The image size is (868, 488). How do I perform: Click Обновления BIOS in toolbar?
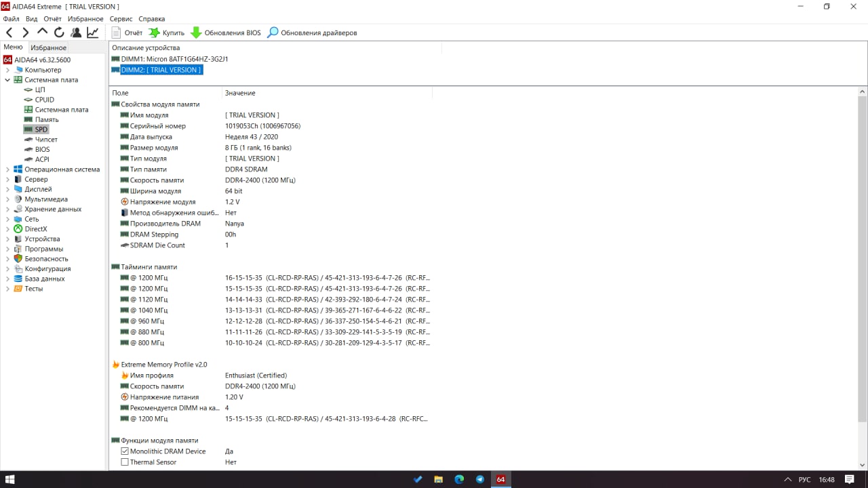[226, 33]
